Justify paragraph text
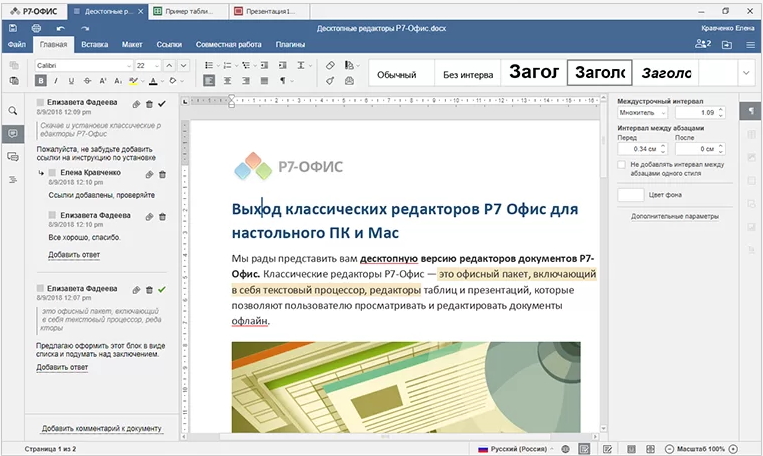Image resolution: width=763 pixels, height=456 pixels. pyautogui.click(x=264, y=80)
